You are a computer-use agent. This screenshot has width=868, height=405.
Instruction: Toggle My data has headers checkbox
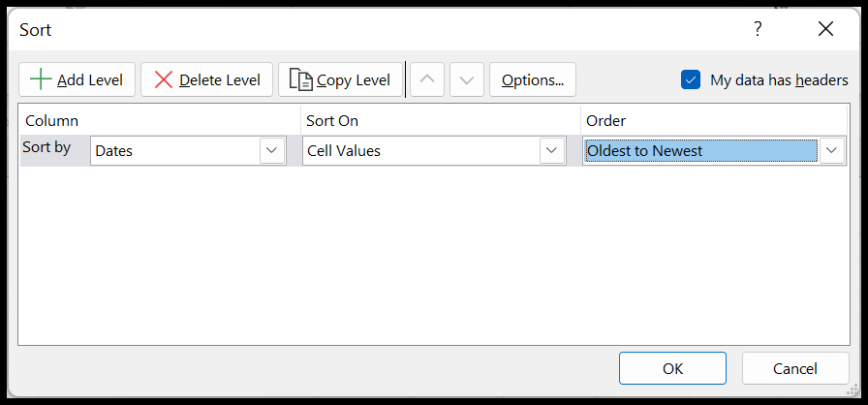point(691,79)
